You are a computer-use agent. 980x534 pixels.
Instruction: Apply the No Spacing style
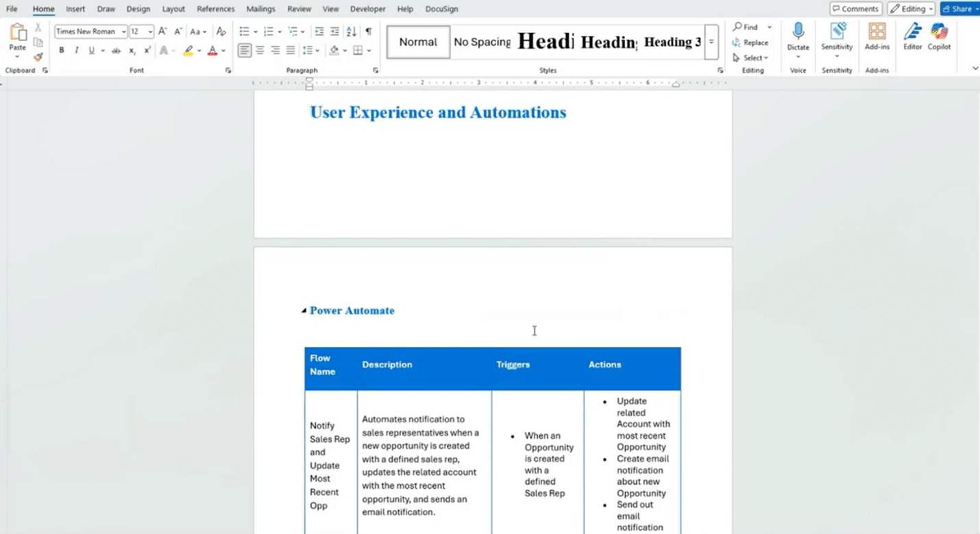[482, 42]
